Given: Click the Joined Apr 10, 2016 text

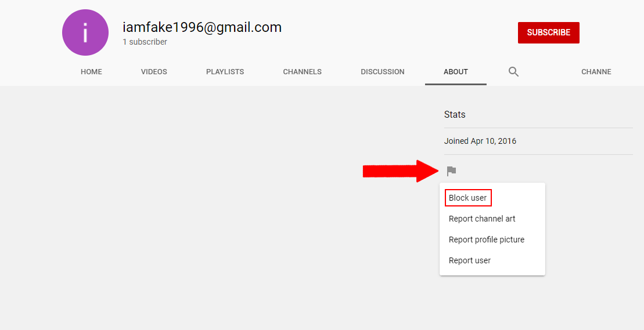Looking at the screenshot, I should [480, 141].
